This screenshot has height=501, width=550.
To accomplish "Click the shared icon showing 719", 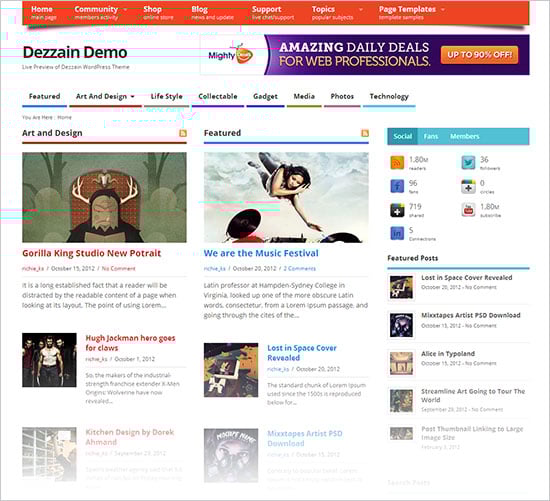I will pos(397,210).
